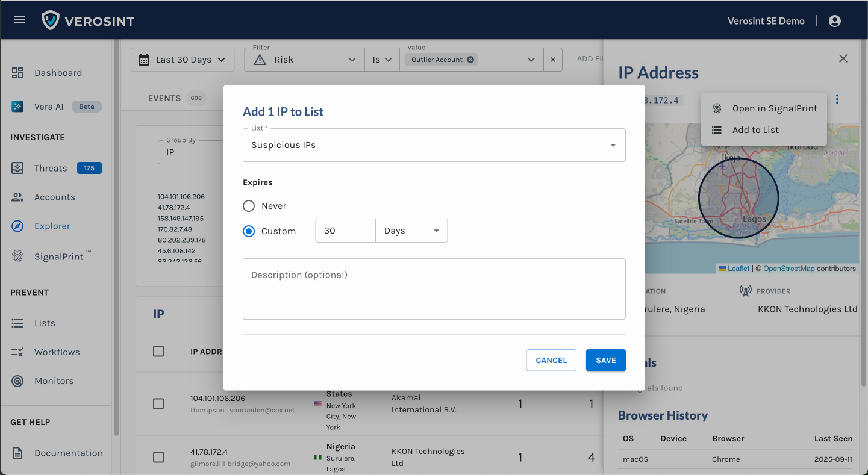Toggle the select-all checkbox in IP table header
Viewport: 868px width, 475px height.
158,351
